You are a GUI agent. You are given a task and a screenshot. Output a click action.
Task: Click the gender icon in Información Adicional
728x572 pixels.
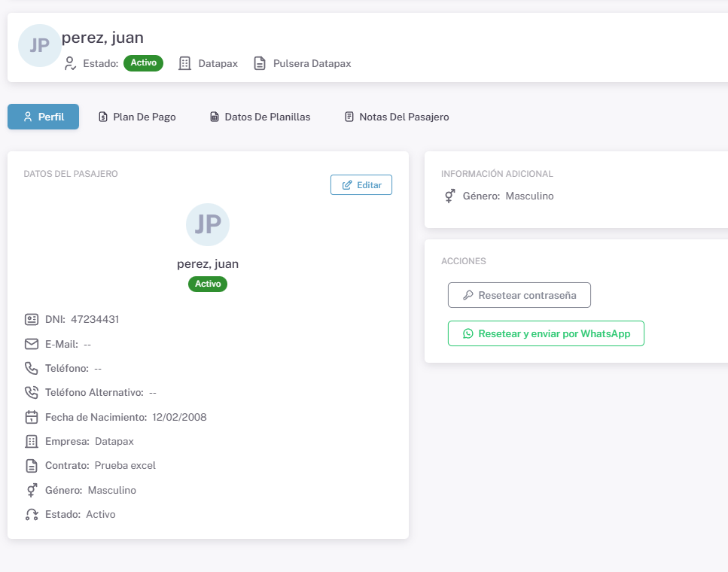[449, 196]
